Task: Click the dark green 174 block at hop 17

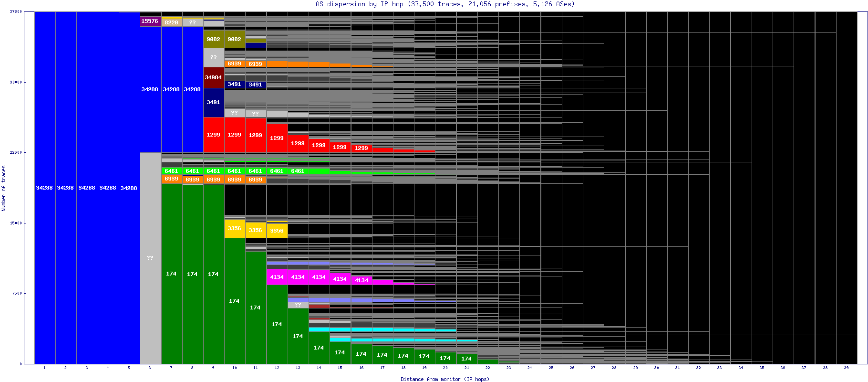Action: pos(382,355)
